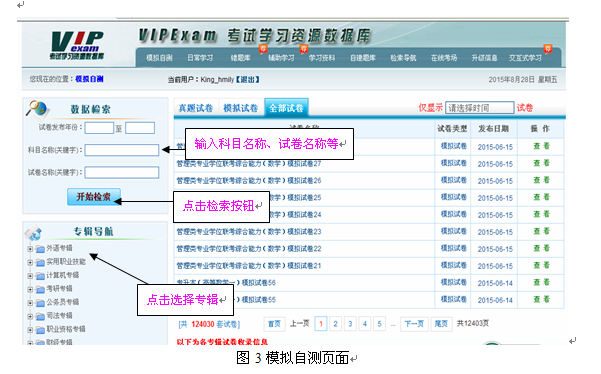
Task: Click the 专辑导航 header icon
Action: pyautogui.click(x=34, y=232)
